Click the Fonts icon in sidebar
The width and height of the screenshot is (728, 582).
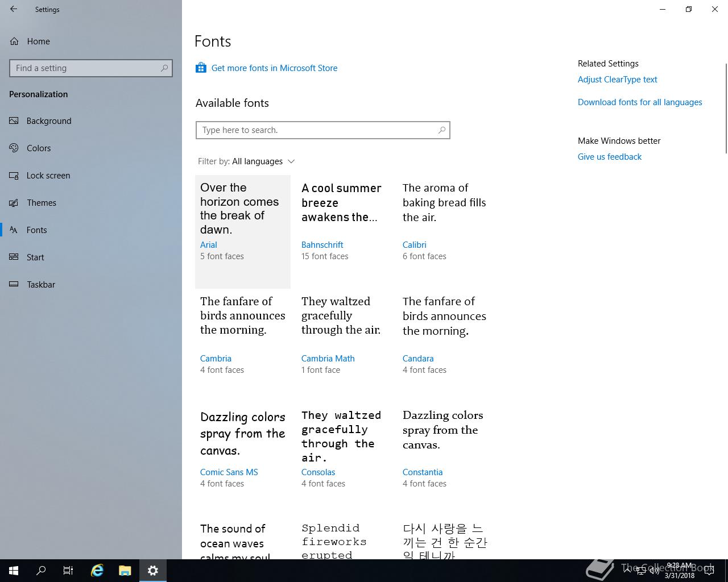pyautogui.click(x=14, y=230)
